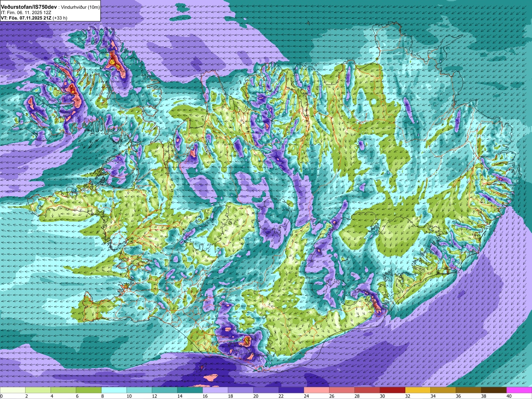Click the initial time line "IT: Fim. 06. 11. 2025 12Z"

pyautogui.click(x=26, y=13)
